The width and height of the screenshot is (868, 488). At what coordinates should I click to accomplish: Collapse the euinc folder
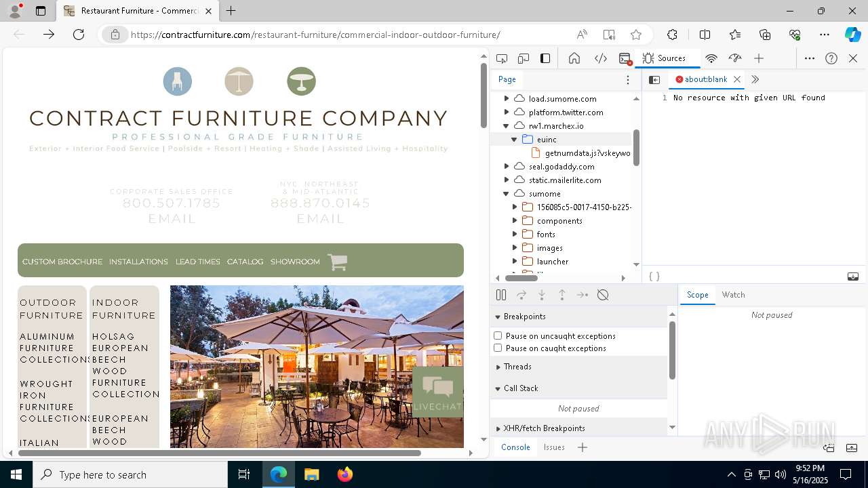[514, 139]
